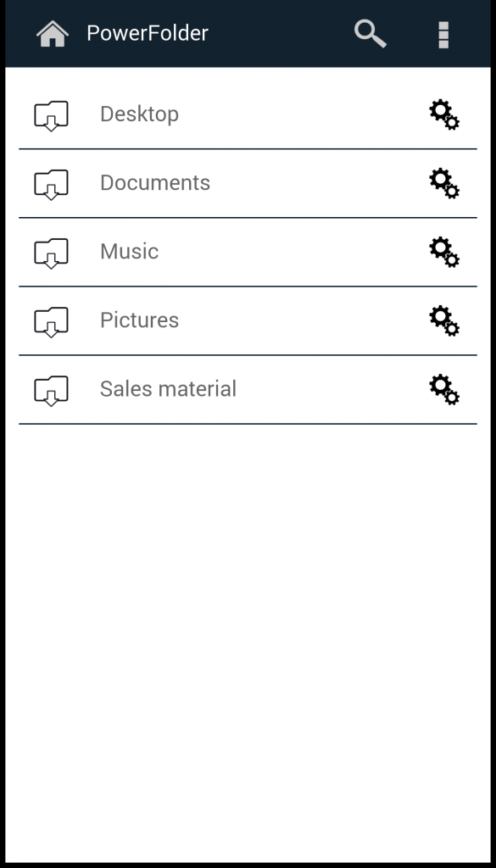Open the overflow menu with three dots
Viewport: 496px width, 868px height.
(443, 33)
